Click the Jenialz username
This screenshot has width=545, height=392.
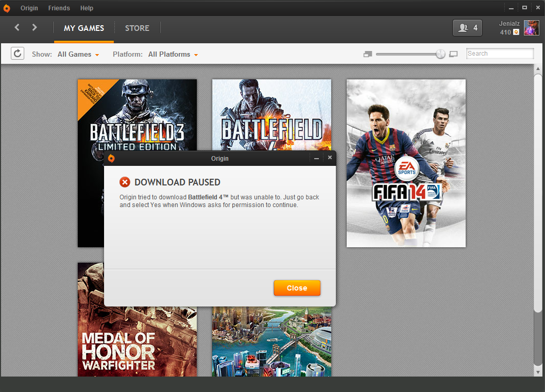509,24
